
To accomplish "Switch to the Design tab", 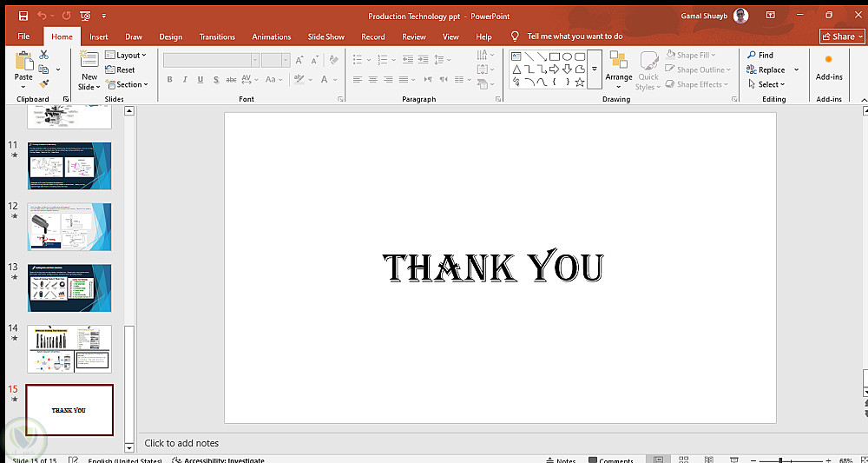I will tap(170, 36).
